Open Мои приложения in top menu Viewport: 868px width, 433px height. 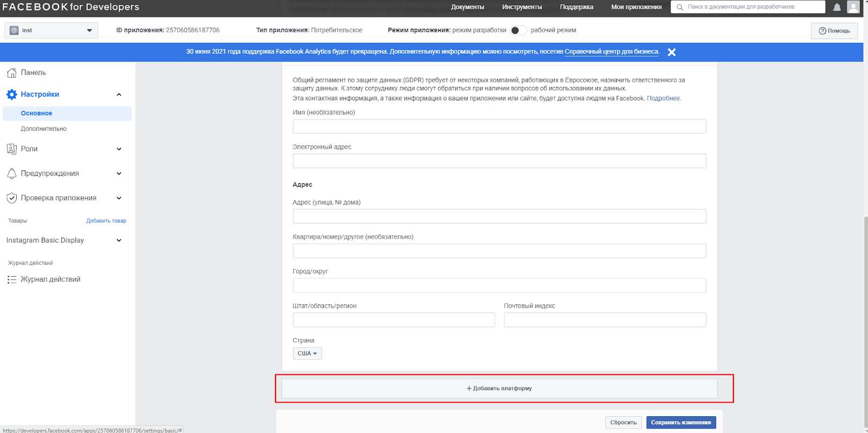pyautogui.click(x=636, y=7)
